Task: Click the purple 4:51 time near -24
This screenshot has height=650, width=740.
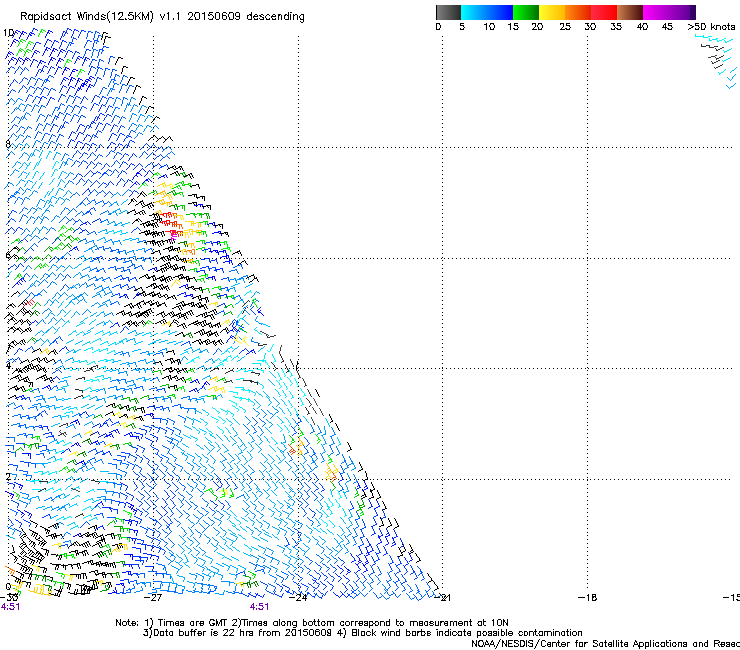Action: [260, 607]
